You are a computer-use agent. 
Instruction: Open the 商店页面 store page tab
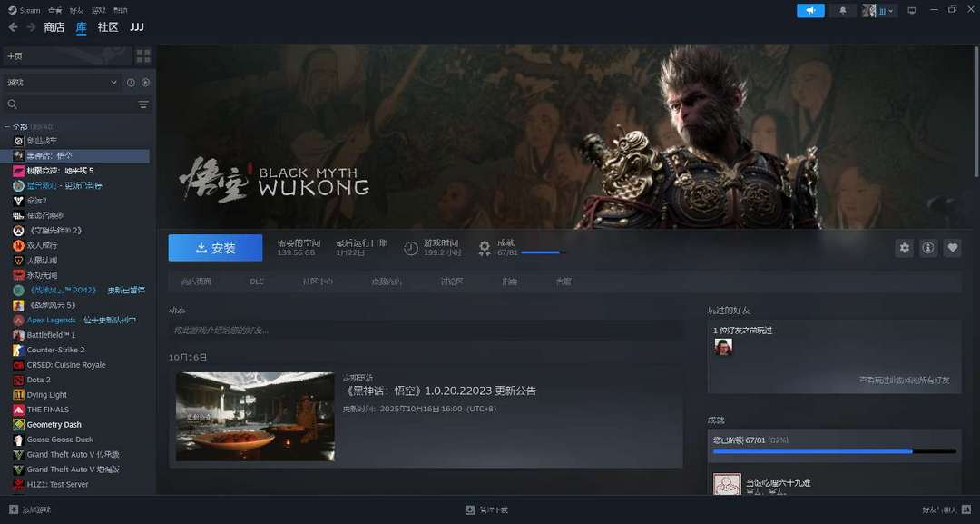(x=196, y=282)
